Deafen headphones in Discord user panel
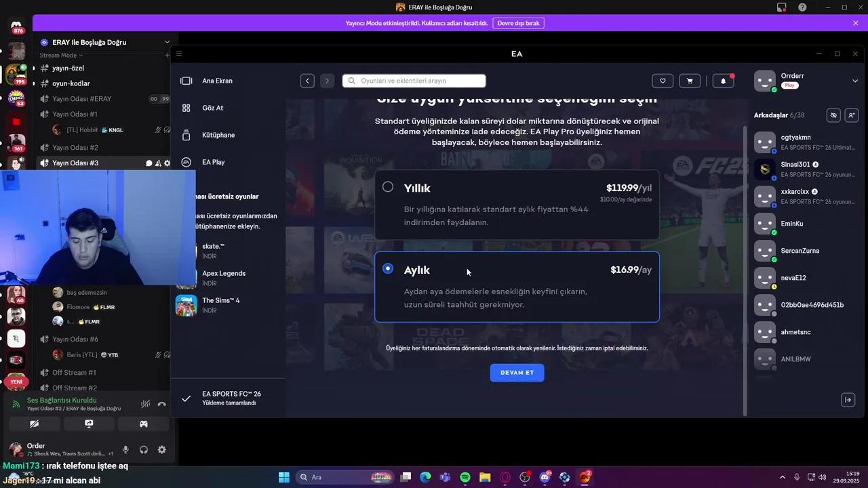 pyautogui.click(x=144, y=449)
